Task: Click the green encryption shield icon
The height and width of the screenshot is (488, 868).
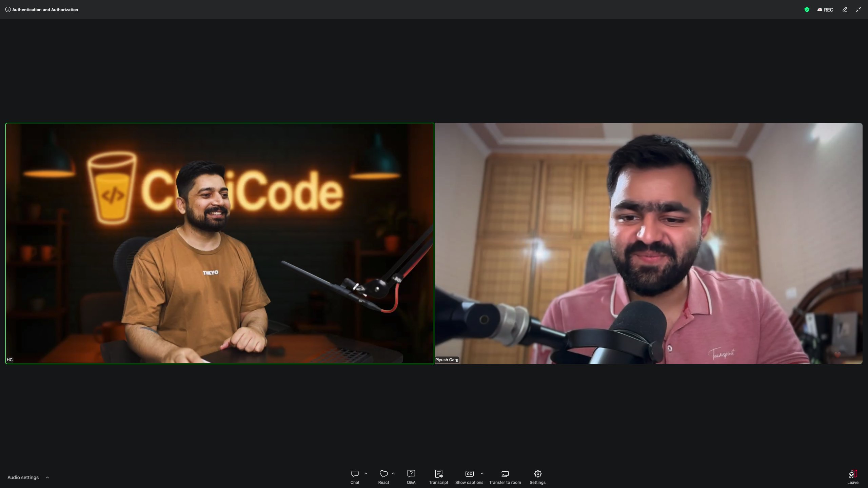Action: (807, 9)
